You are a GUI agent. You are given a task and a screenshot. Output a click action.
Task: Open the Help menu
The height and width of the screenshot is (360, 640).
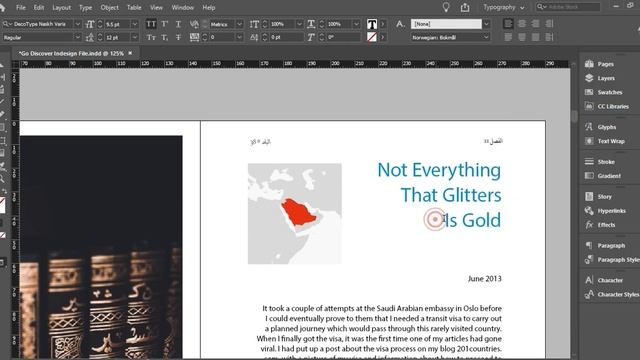pos(209,7)
